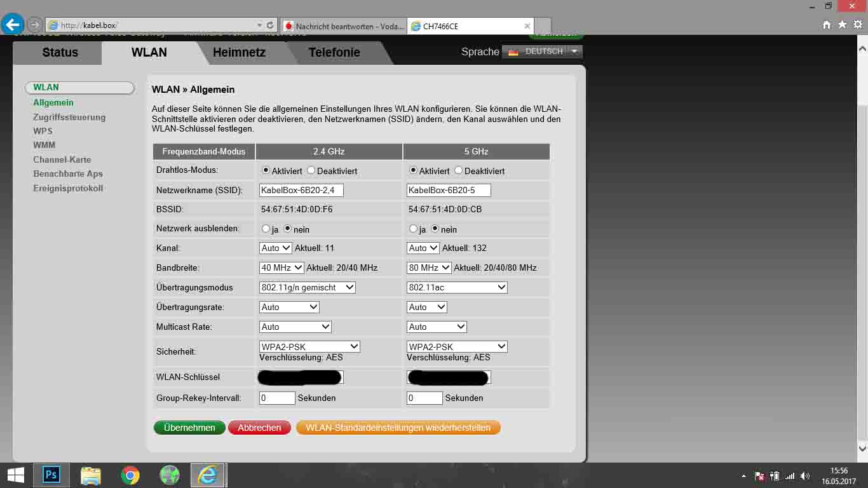Open Google Chrome from the taskbar
868x488 pixels.
[x=130, y=475]
